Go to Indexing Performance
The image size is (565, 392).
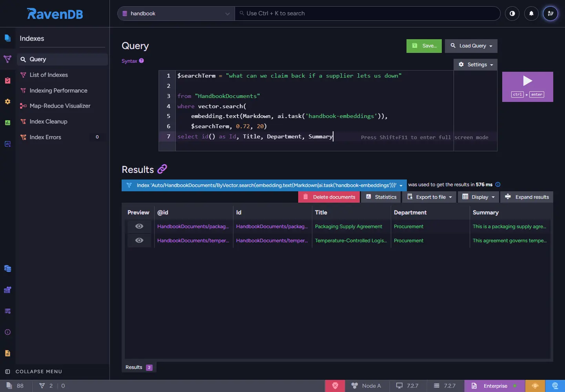[x=58, y=91]
